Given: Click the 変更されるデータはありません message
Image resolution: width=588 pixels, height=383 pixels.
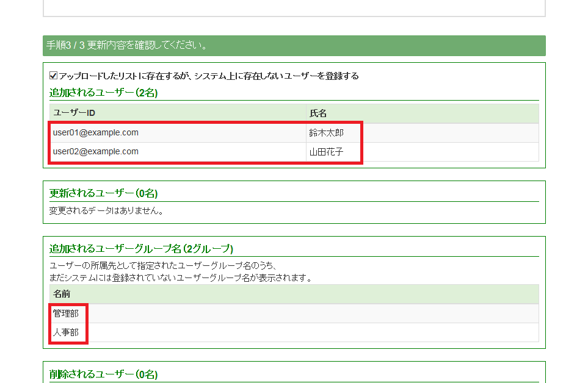Looking at the screenshot, I should [106, 211].
